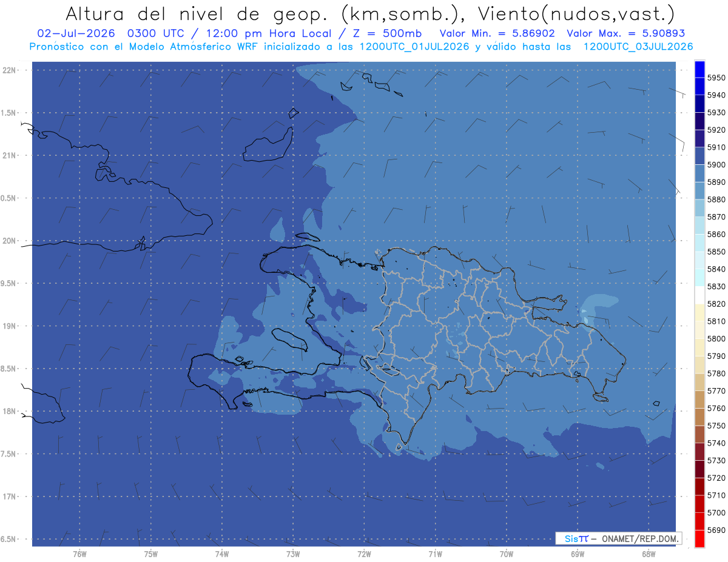This screenshot has height=562, width=728.
Task: Click the 5780 legend value
Action: click(716, 373)
